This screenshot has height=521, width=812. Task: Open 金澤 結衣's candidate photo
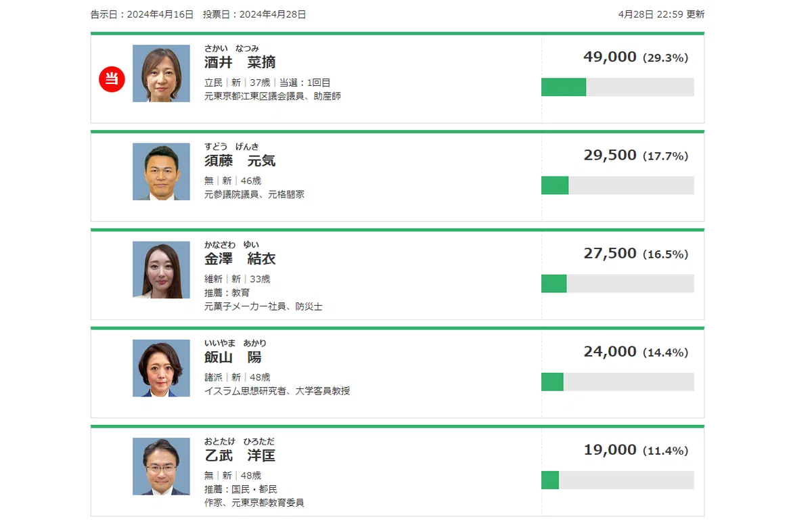pos(161,270)
